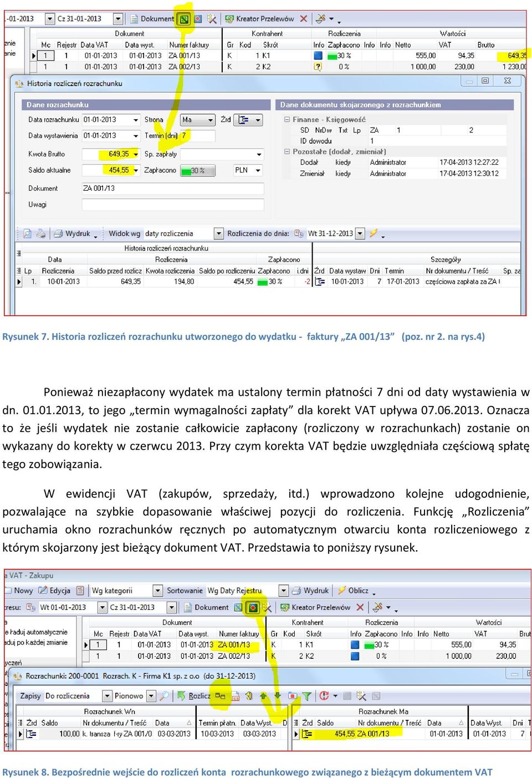Click the Źrd icon in the 454,55 ZA 001/13 row
This screenshot has height=778, width=532.
coord(308,734)
